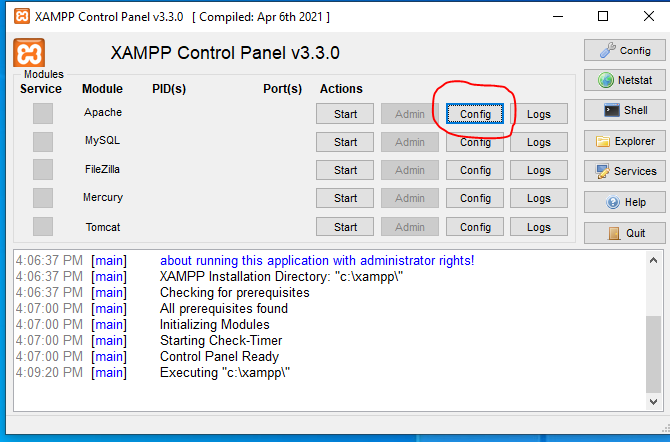Viewport: 670px width, 442px height.
Task: Open FileZilla Logs menu
Action: [x=539, y=170]
